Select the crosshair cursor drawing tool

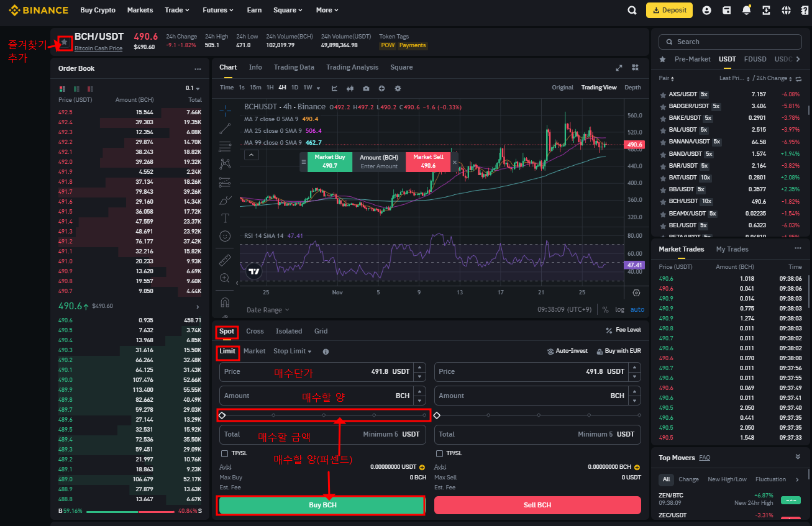(225, 111)
